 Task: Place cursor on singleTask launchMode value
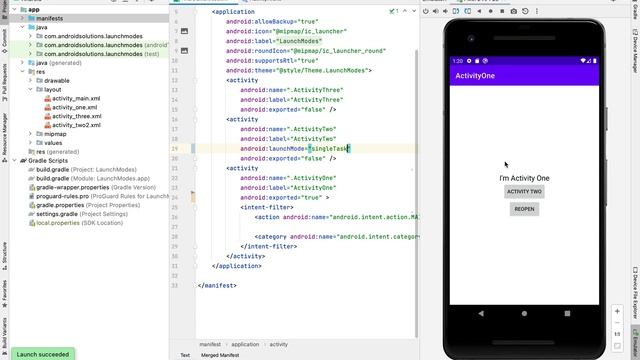(329, 149)
